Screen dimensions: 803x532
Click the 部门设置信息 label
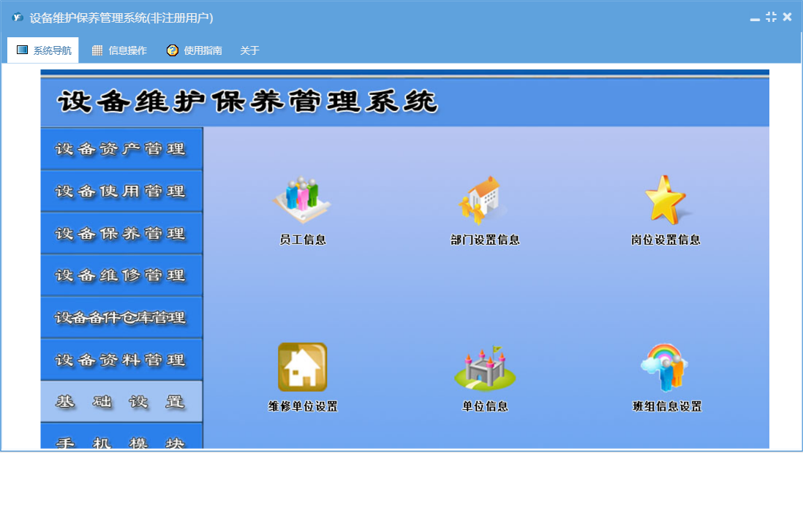(x=485, y=240)
